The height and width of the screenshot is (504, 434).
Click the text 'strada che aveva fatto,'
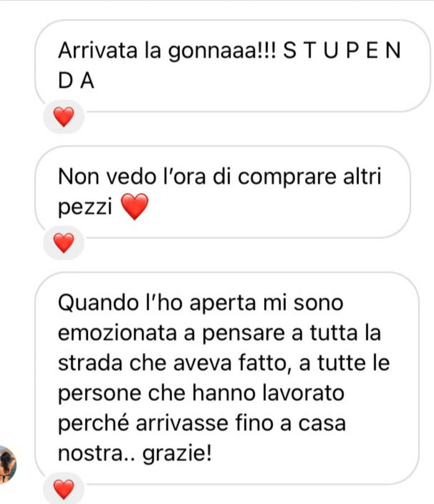pos(175,363)
